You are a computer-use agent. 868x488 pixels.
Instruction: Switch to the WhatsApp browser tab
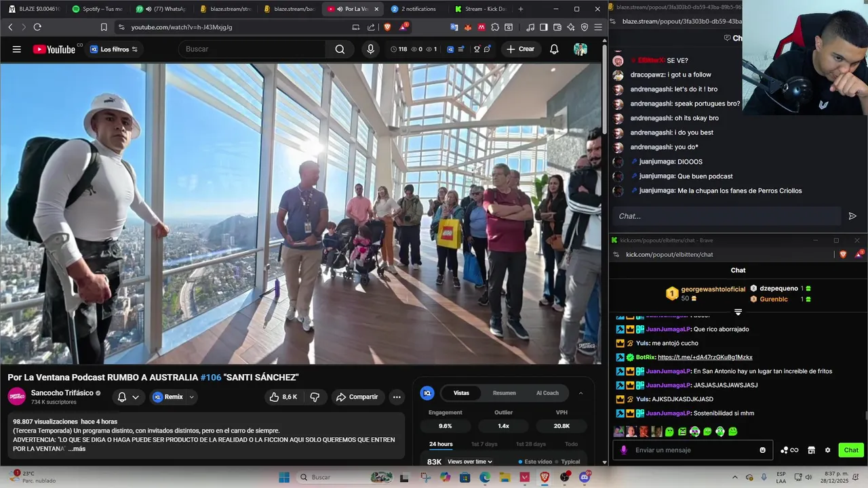(161, 9)
